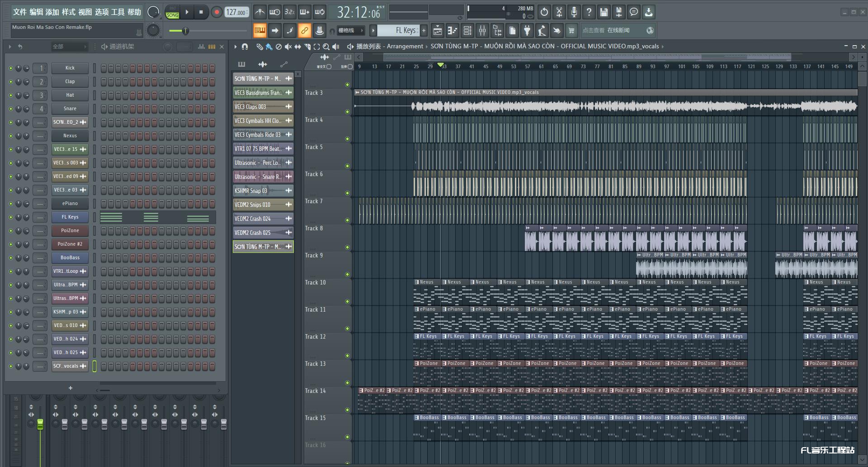Mute the Clap channel green LED

[x=11, y=82]
